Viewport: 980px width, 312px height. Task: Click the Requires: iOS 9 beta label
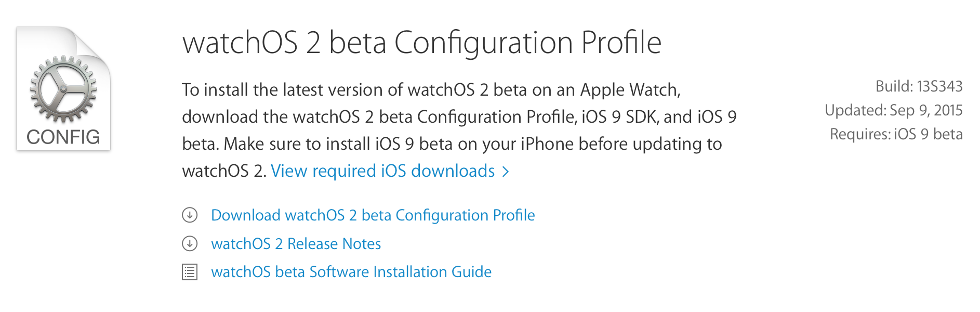coord(896,134)
